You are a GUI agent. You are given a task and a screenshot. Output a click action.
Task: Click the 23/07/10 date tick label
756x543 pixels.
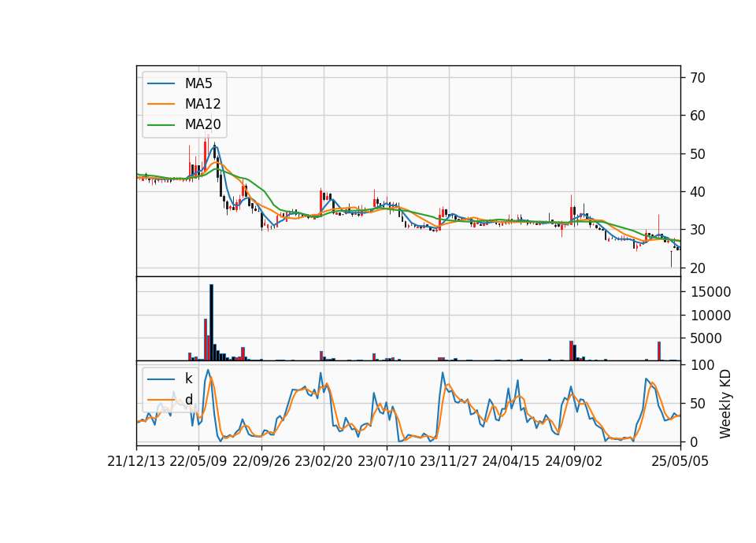pos(386,461)
